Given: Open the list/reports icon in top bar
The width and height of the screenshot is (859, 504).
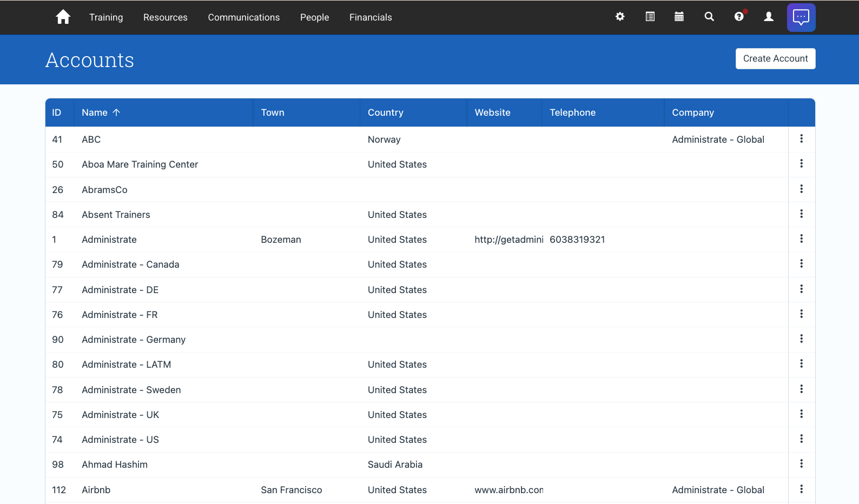Looking at the screenshot, I should pyautogui.click(x=650, y=17).
